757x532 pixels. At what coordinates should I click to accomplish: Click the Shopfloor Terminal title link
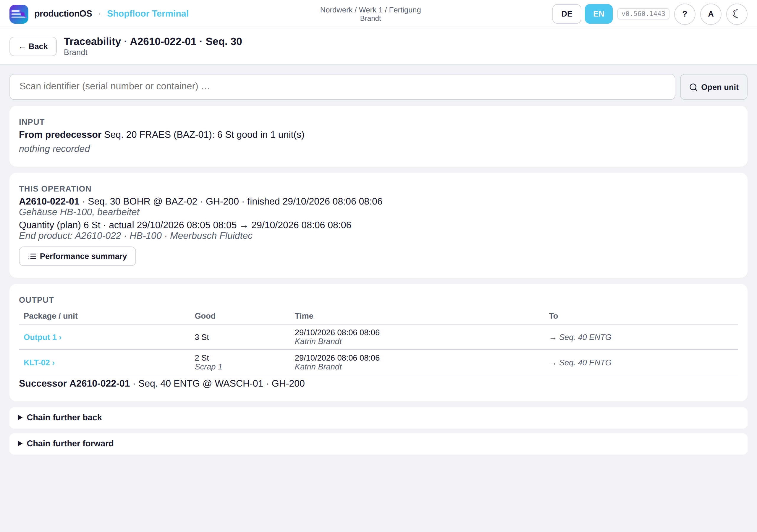click(x=148, y=14)
